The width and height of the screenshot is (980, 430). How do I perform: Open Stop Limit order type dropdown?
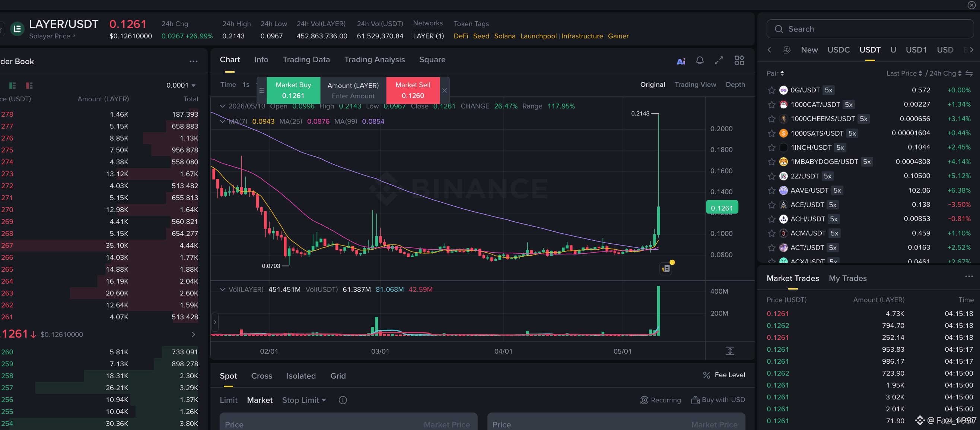[304, 400]
